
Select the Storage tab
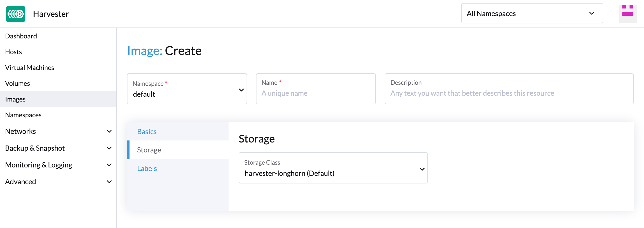click(x=149, y=150)
